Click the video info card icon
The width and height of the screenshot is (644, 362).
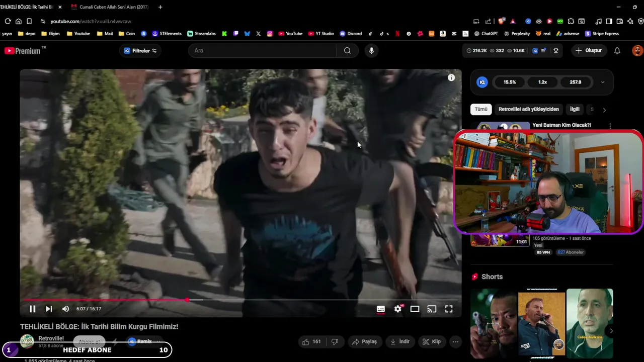tap(451, 77)
